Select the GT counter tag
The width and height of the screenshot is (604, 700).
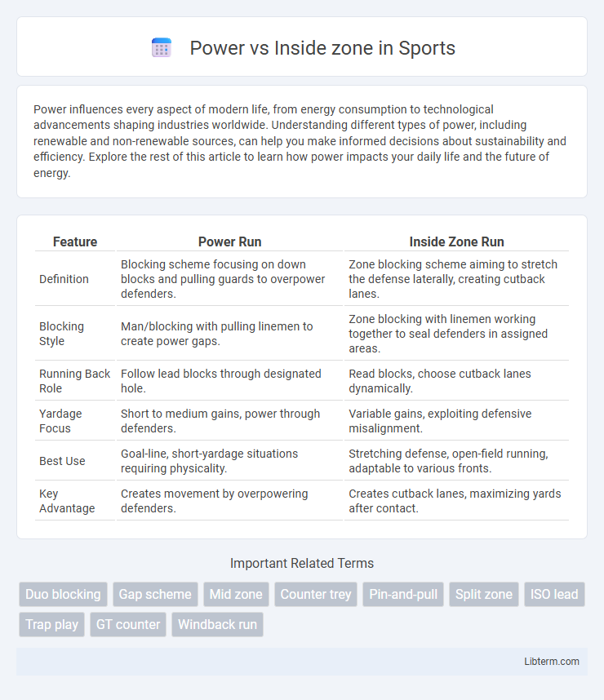click(128, 624)
